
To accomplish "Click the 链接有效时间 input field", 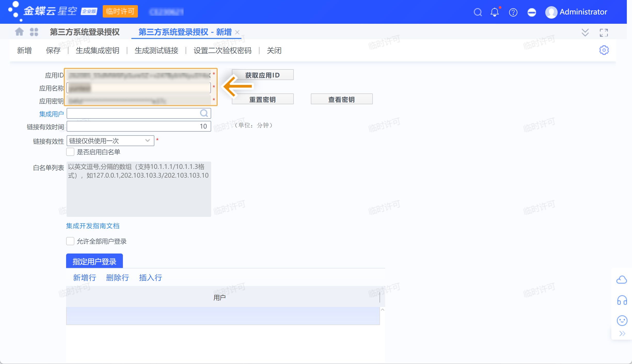I will 139,126.
